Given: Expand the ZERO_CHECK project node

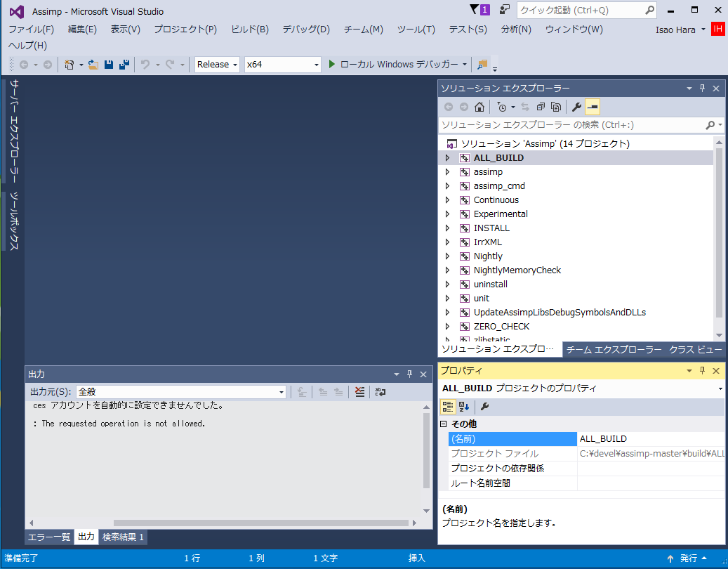Looking at the screenshot, I should pos(448,327).
